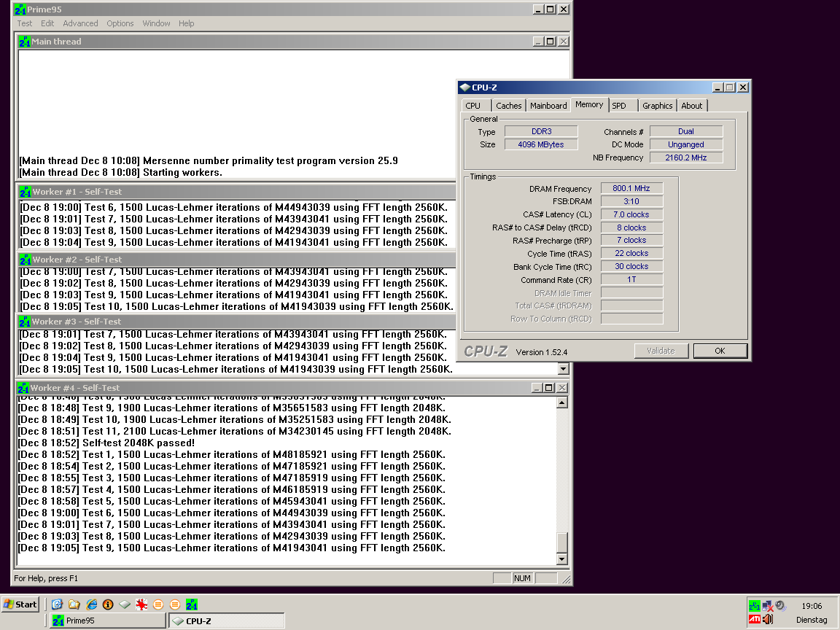Launch Internet Explorer from Quick Launch

point(91,604)
